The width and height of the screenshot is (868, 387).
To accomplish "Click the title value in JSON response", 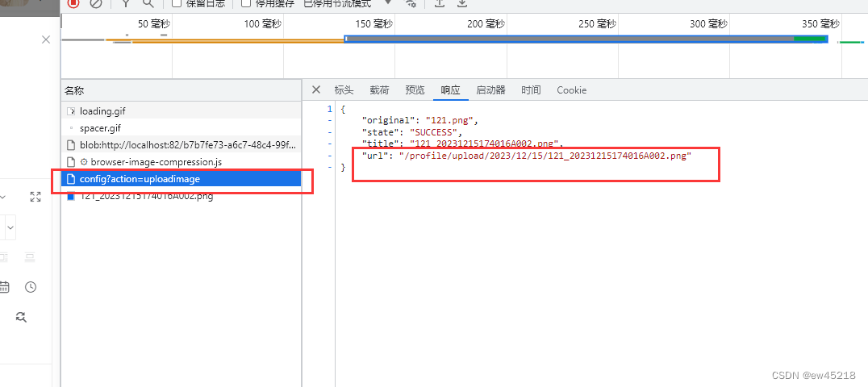I will coord(486,144).
